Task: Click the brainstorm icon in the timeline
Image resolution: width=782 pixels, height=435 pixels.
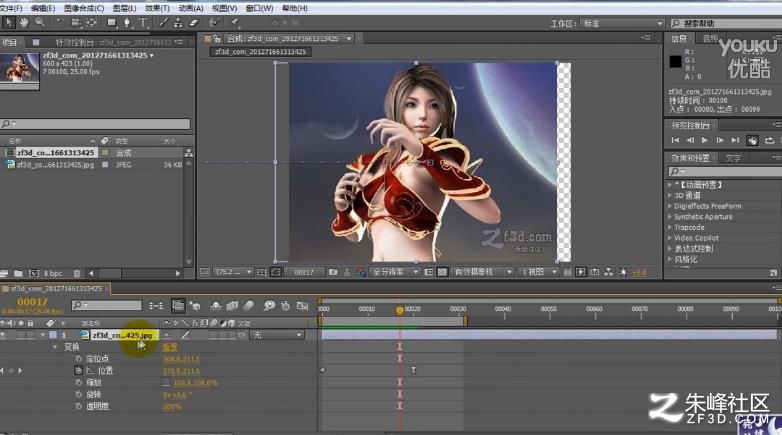Action: [x=269, y=305]
